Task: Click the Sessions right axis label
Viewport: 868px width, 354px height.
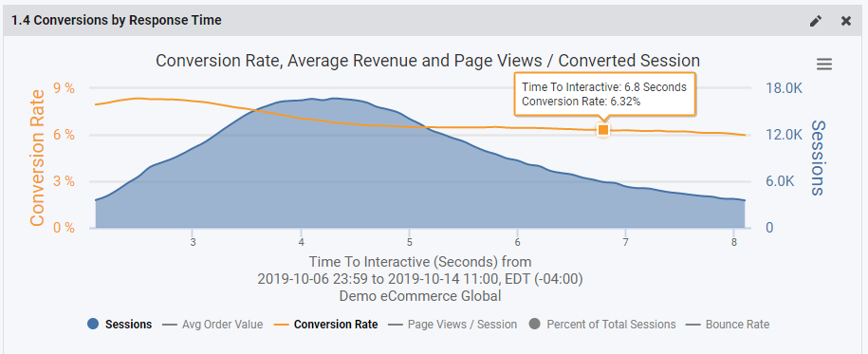Action: [818, 158]
